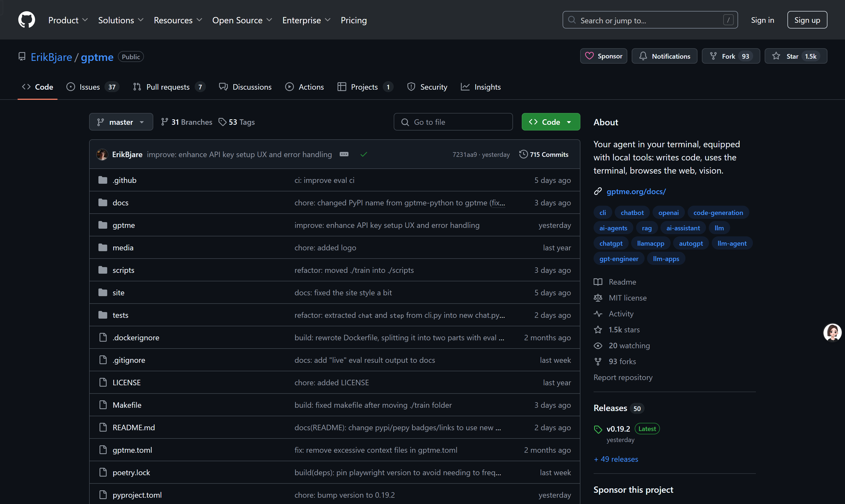The width and height of the screenshot is (845, 504).
Task: Focus the Go to file field
Action: pos(453,122)
